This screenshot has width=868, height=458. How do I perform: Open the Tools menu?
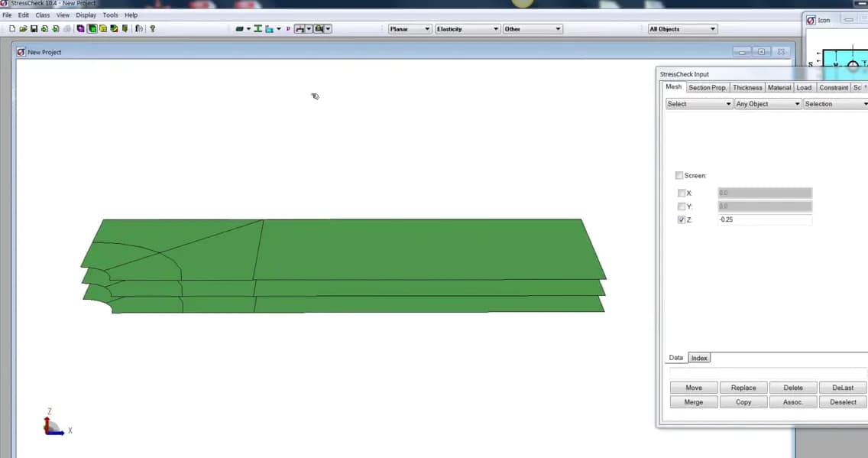(109, 15)
